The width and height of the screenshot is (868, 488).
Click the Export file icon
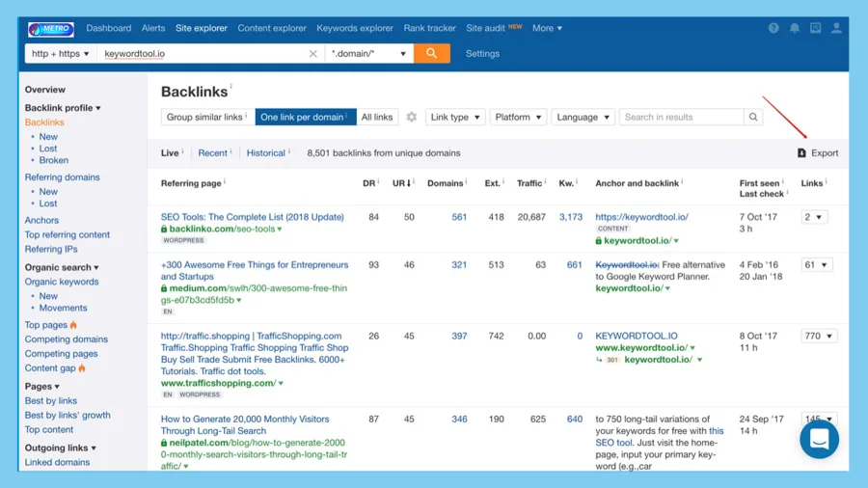[x=801, y=152]
